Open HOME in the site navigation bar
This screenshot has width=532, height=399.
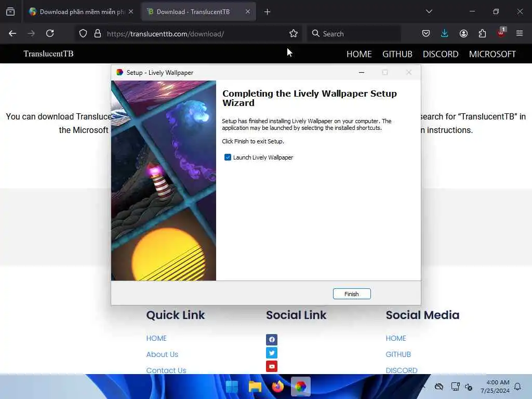359,54
